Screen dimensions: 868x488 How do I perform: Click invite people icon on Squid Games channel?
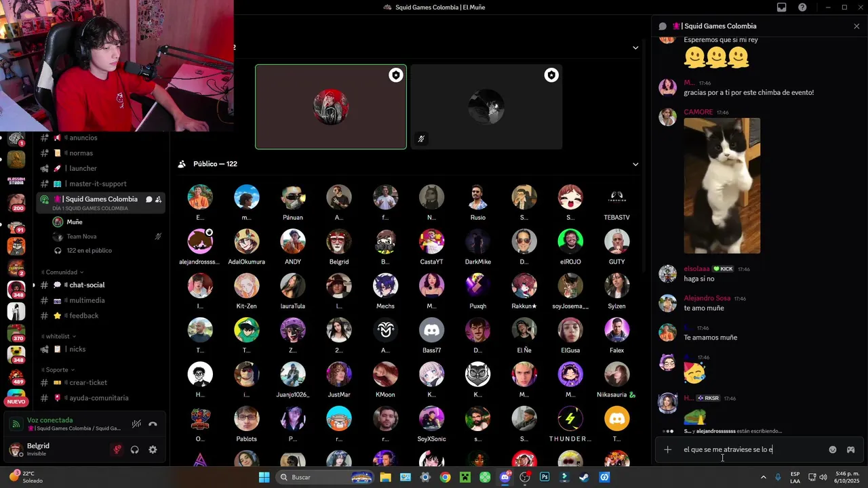[159, 199]
